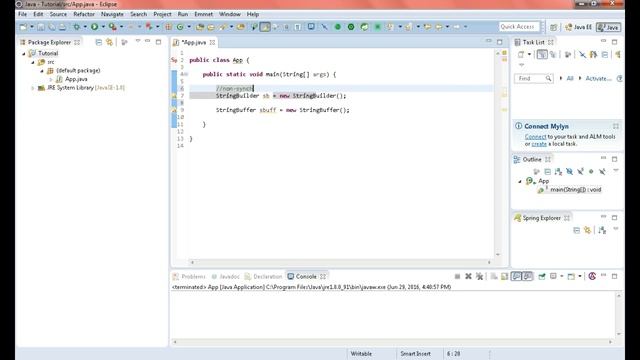Image resolution: width=640 pixels, height=360 pixels.
Task: Click the green Run button in the toolbar
Action: [x=95, y=27]
